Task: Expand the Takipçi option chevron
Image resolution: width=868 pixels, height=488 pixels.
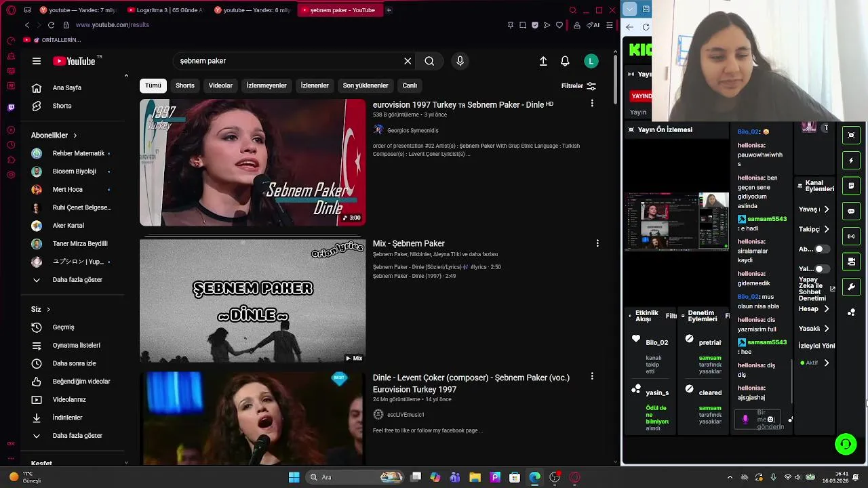Action: pyautogui.click(x=826, y=229)
